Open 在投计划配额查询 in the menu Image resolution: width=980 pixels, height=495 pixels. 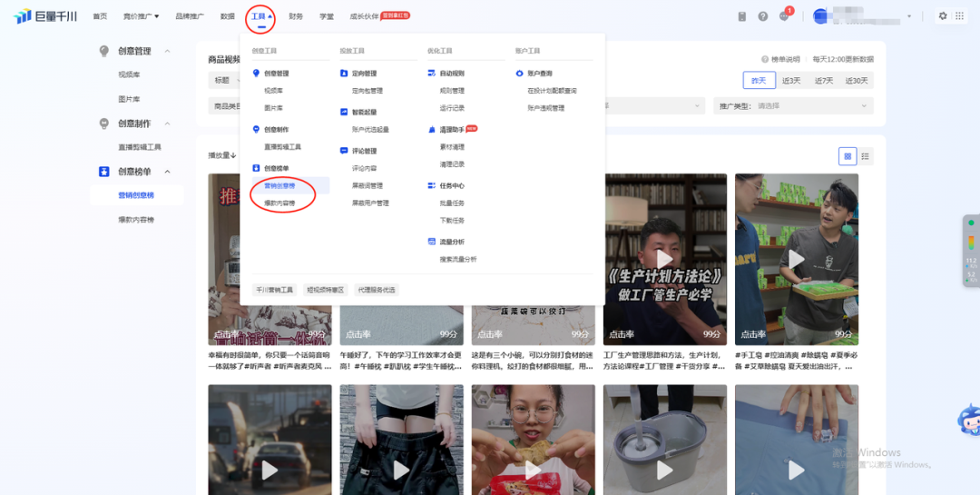pyautogui.click(x=552, y=91)
